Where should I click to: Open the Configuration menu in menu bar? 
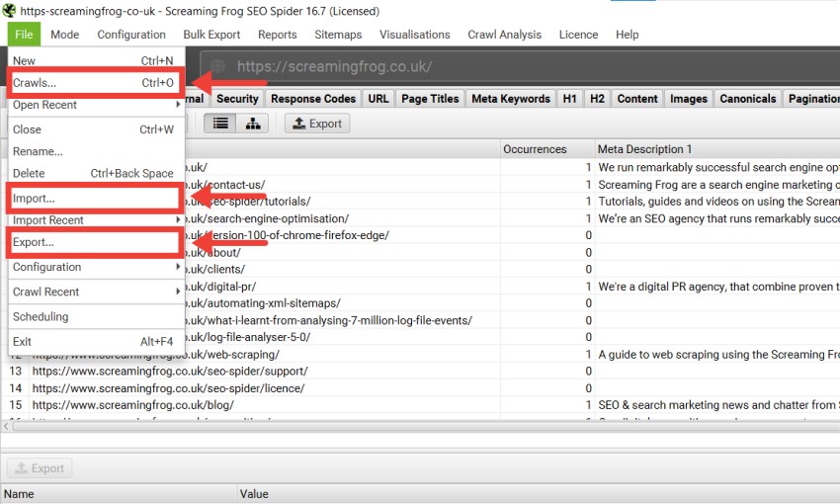[x=131, y=35]
